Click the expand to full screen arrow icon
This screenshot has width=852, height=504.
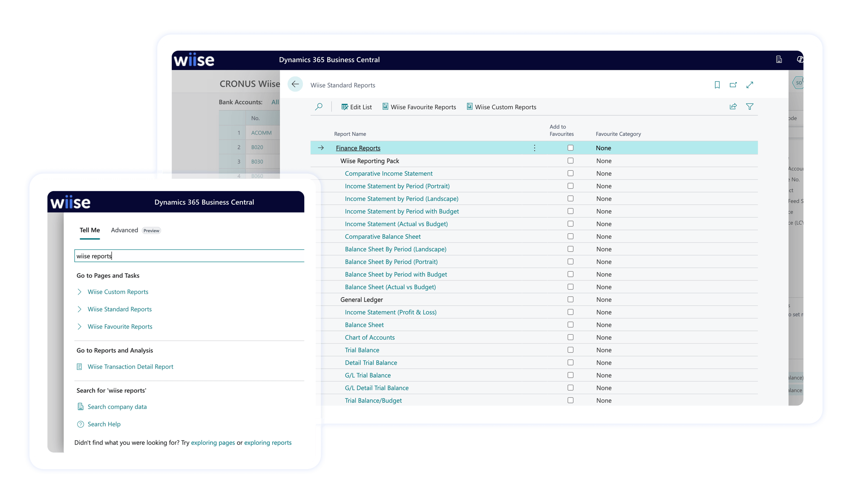(750, 85)
